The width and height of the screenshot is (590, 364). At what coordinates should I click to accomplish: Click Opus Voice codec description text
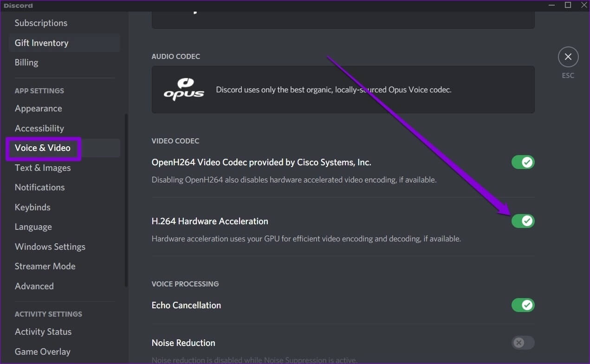(x=334, y=90)
